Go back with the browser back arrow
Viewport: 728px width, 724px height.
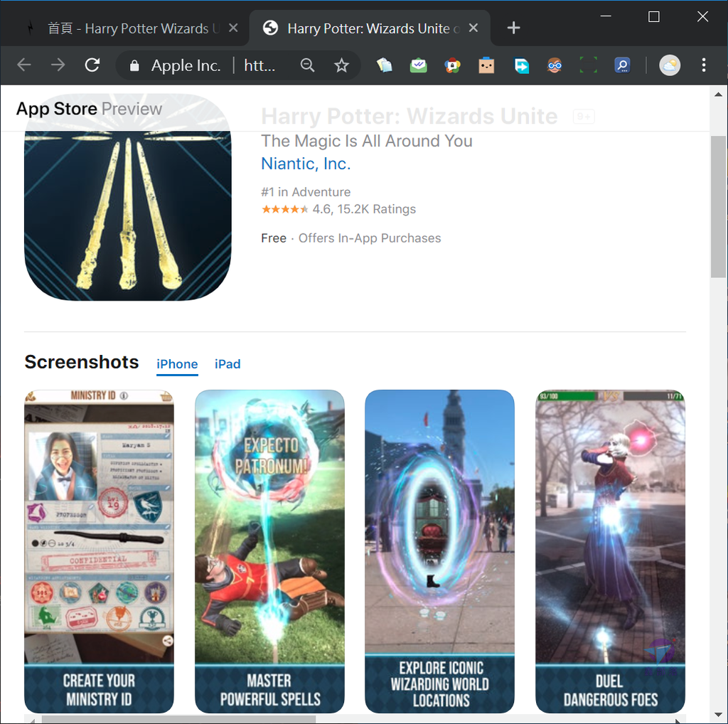tap(23, 65)
